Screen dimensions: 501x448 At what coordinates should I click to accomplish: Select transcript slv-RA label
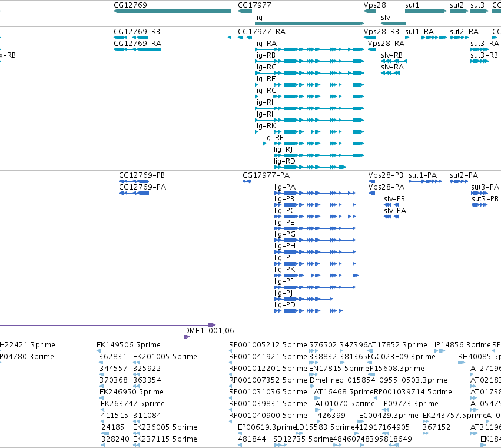(392, 67)
